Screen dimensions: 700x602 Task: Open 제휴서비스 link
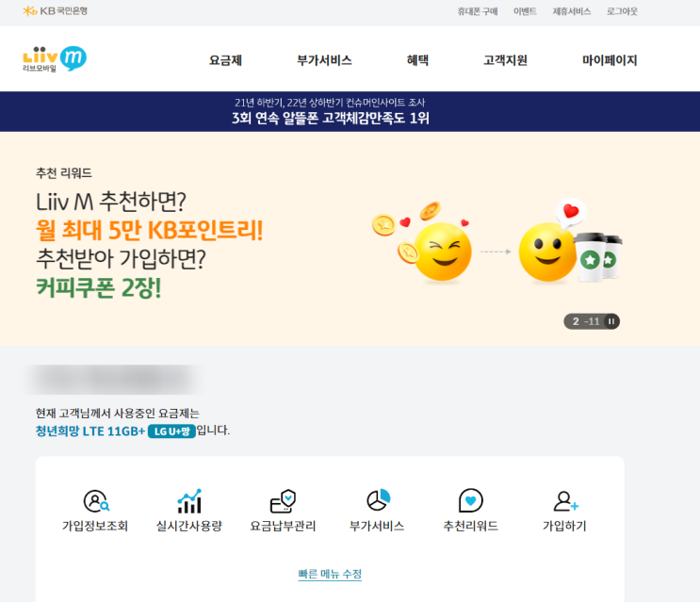572,11
